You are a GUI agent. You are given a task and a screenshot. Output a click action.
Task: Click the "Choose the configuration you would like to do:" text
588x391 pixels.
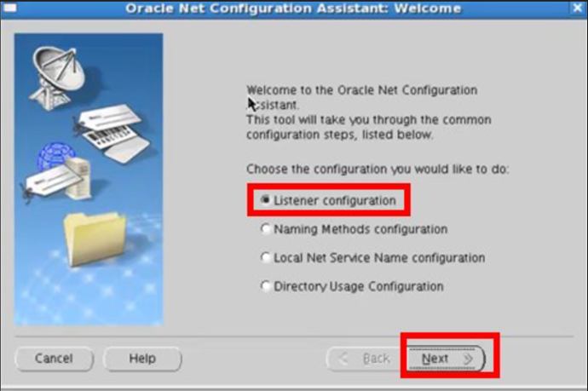[378, 169]
